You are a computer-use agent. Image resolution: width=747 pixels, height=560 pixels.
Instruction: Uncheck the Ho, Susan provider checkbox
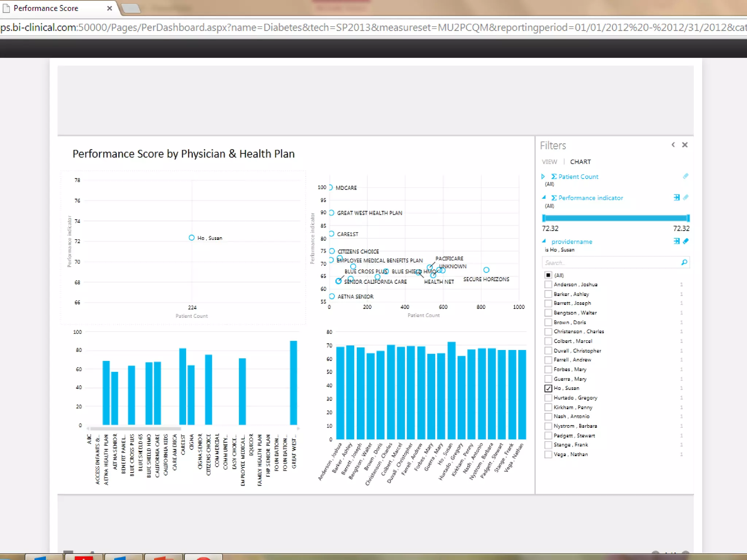point(548,388)
